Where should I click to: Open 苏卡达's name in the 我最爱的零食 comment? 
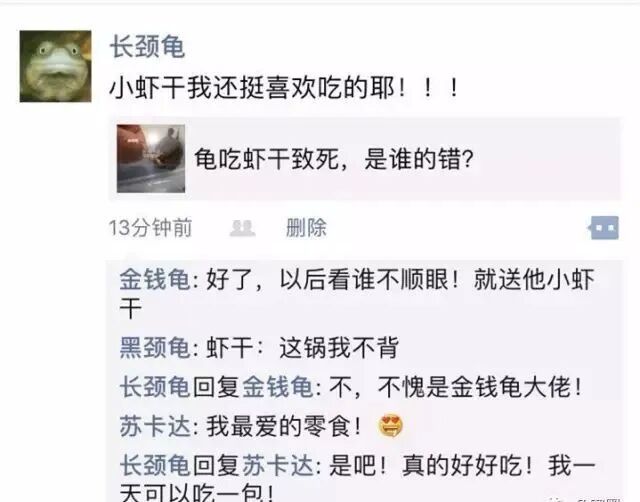(x=155, y=426)
